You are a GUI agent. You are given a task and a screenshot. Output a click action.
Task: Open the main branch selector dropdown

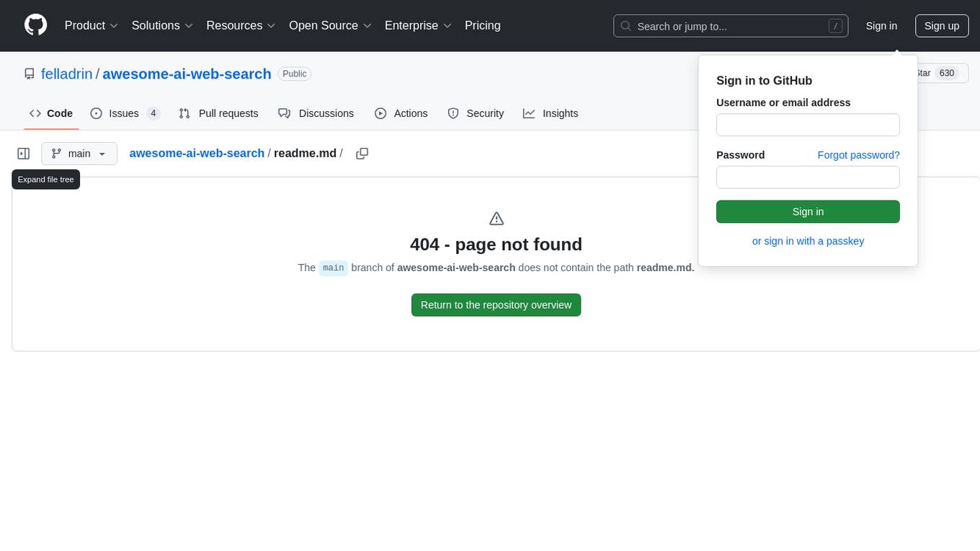[x=79, y=154]
